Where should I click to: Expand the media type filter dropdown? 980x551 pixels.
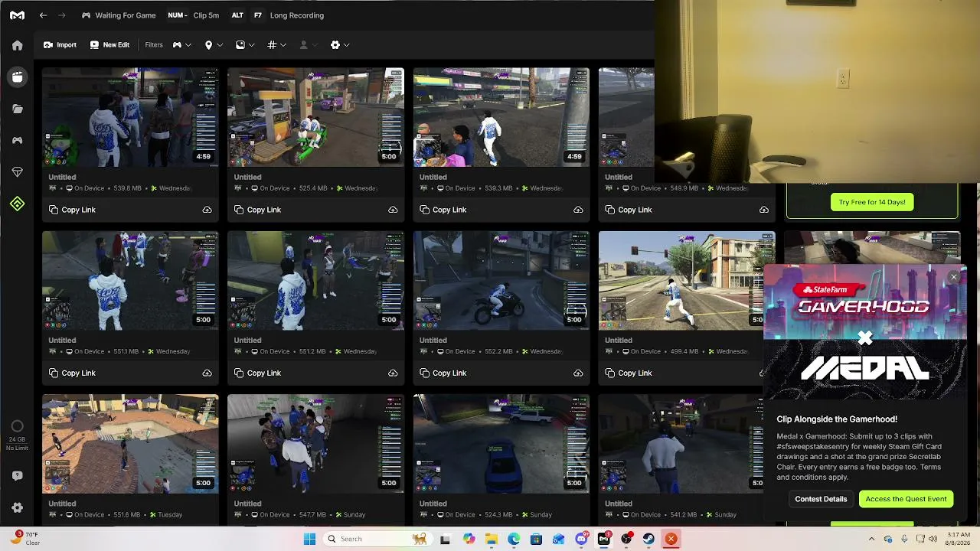click(x=245, y=45)
